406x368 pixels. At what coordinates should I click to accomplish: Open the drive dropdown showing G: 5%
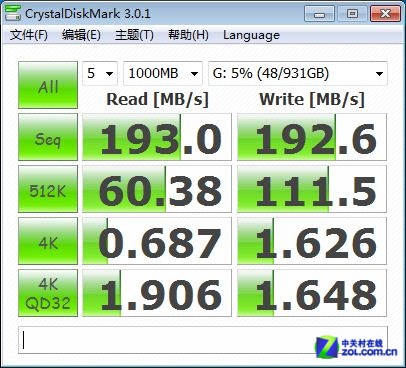pos(298,73)
